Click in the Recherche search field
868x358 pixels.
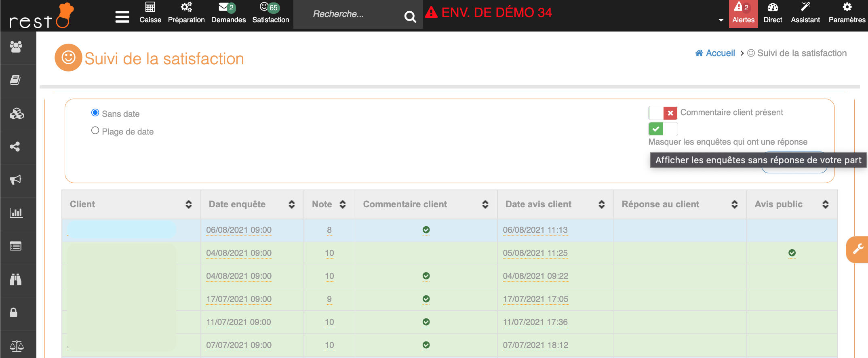[348, 15]
